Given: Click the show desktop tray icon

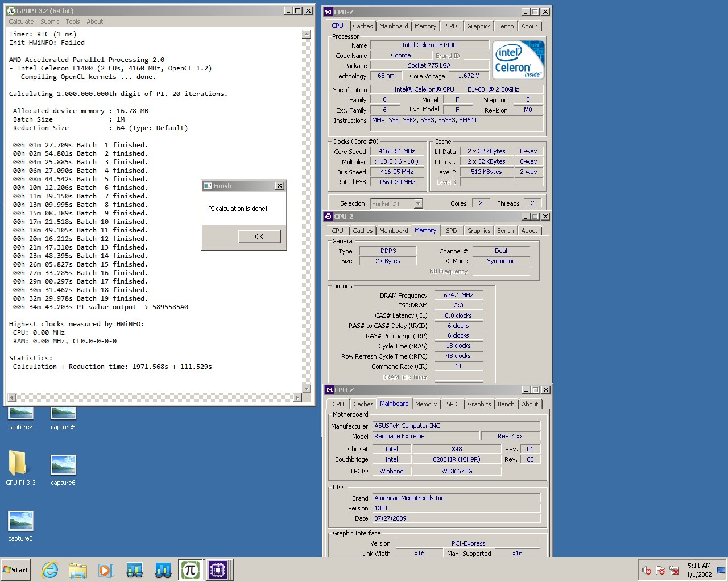Looking at the screenshot, I should coord(721,570).
